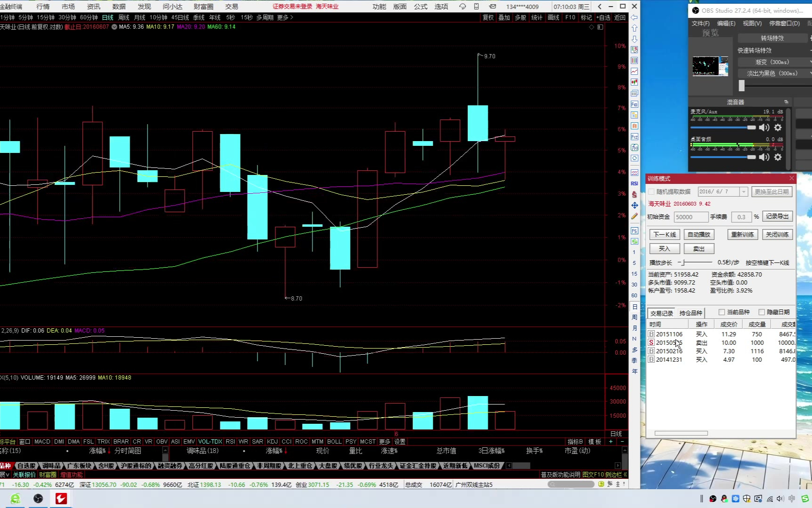This screenshot has height=508, width=812.
Task: Undock the 混音器 mixer panel
Action: click(x=786, y=102)
